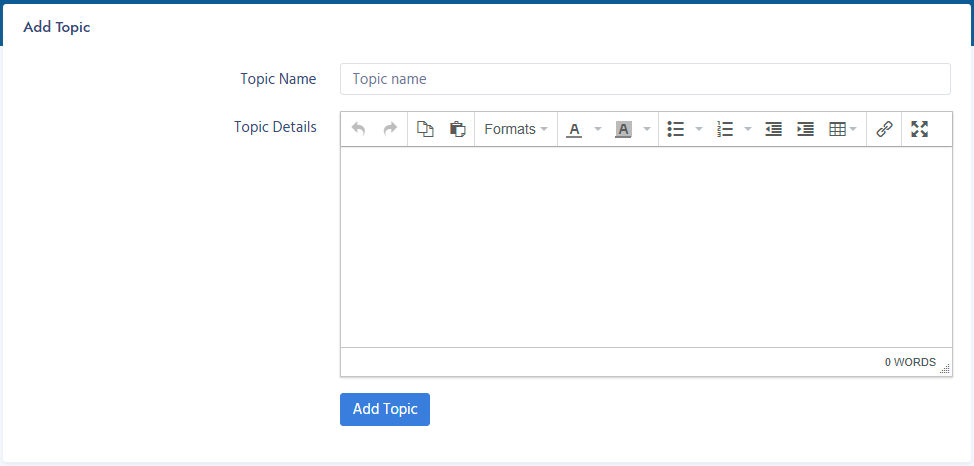Click the Paste clipboard icon

[457, 129]
